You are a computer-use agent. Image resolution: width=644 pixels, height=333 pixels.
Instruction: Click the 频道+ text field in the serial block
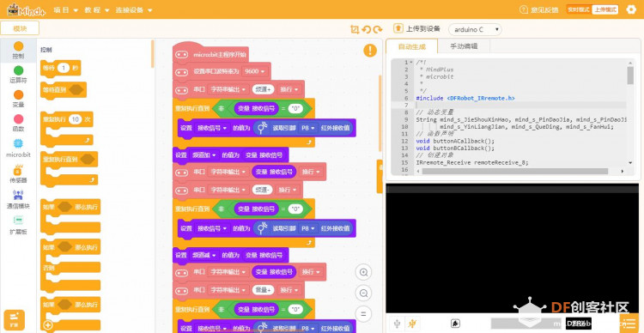263,89
